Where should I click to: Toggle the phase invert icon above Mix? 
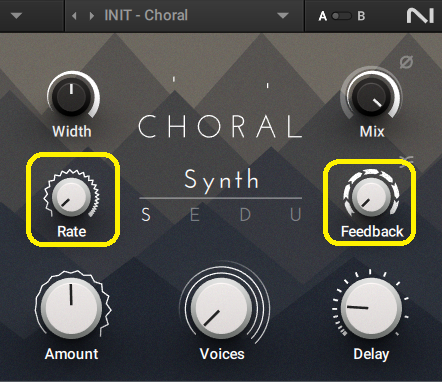[406, 62]
